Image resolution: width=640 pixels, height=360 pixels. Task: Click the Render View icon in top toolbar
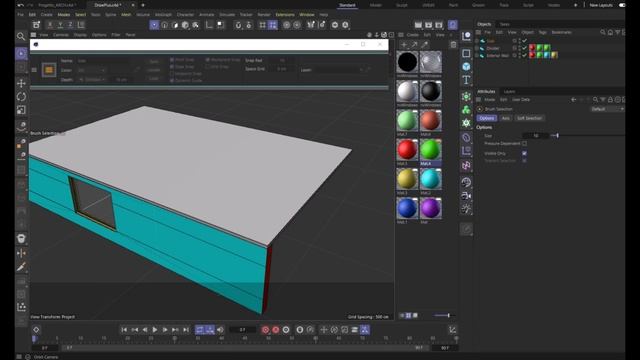pyautogui.click(x=418, y=25)
